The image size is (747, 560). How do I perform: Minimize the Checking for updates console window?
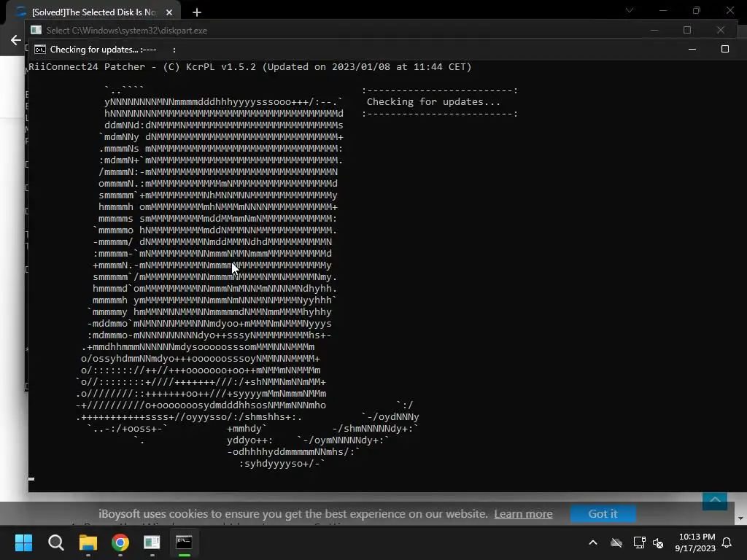tap(692, 49)
